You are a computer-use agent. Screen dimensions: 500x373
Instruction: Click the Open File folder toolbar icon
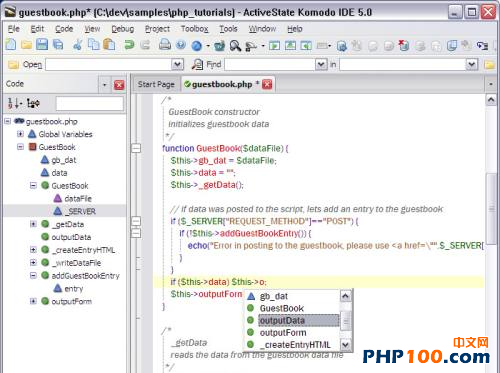(x=26, y=45)
